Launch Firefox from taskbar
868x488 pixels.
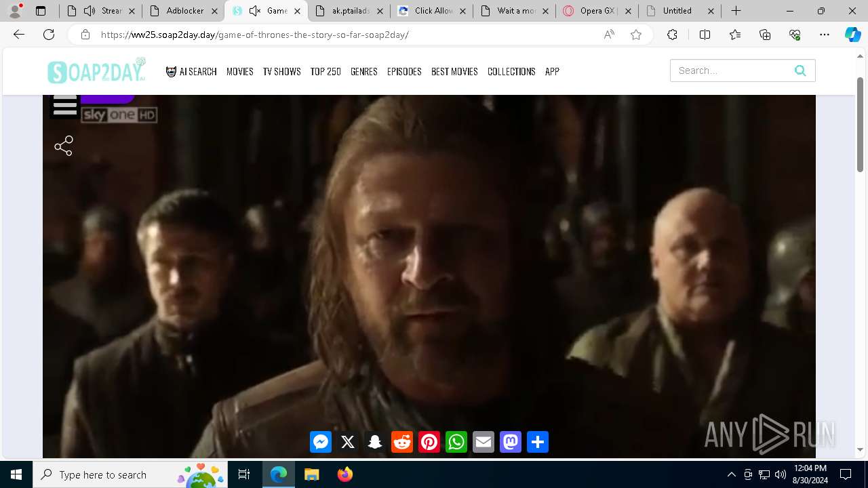[x=344, y=474]
